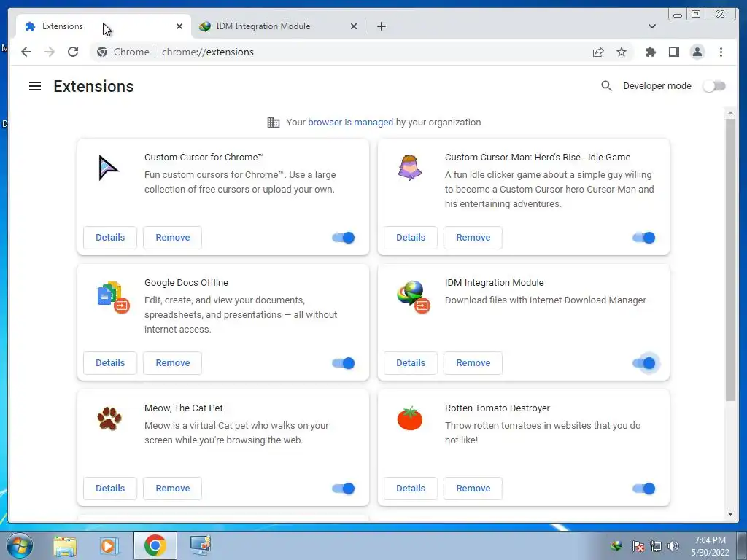Image resolution: width=747 pixels, height=560 pixels.
Task: Open Details for Custom Cursor-Man game
Action: (411, 238)
